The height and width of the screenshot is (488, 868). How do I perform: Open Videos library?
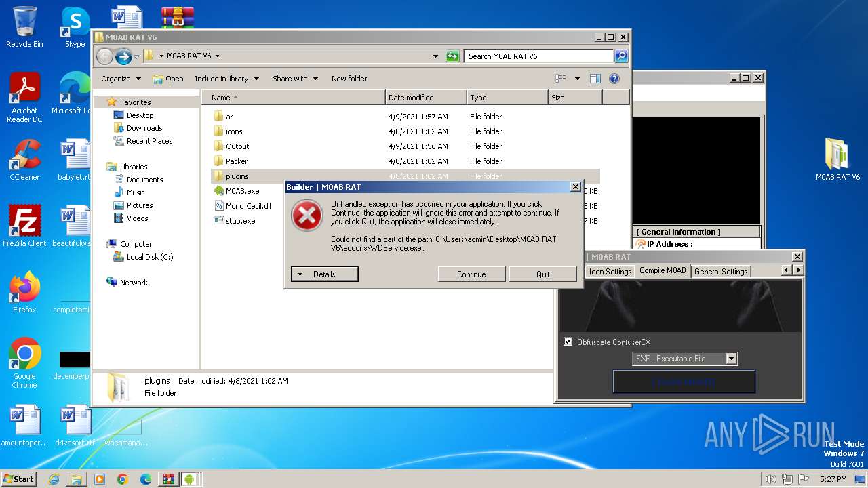pos(137,218)
